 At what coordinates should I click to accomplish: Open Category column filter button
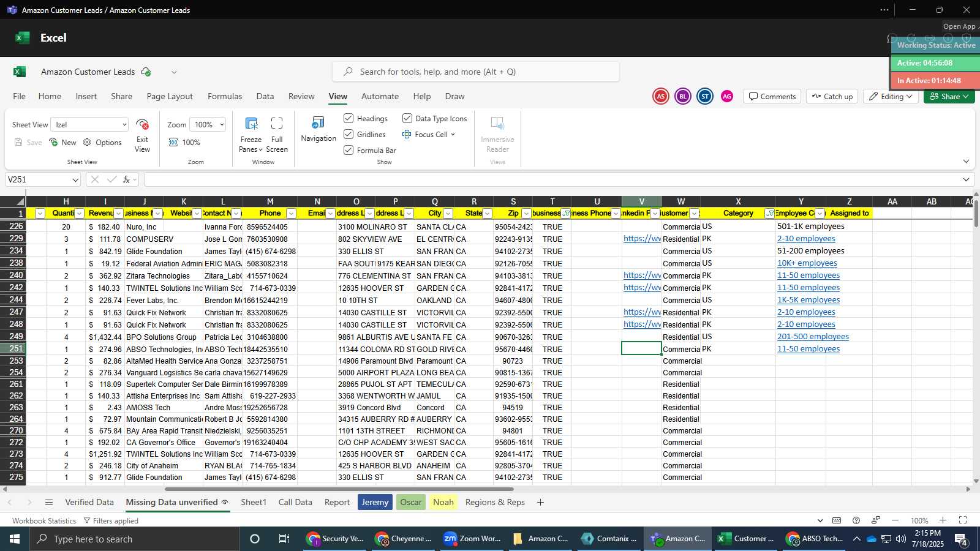(x=770, y=213)
